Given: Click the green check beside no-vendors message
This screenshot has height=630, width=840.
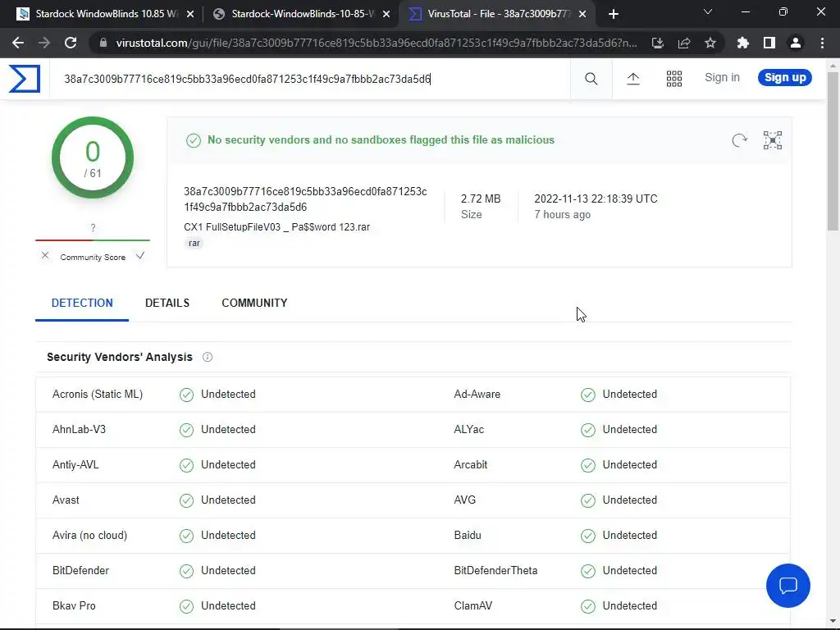Looking at the screenshot, I should 194,140.
